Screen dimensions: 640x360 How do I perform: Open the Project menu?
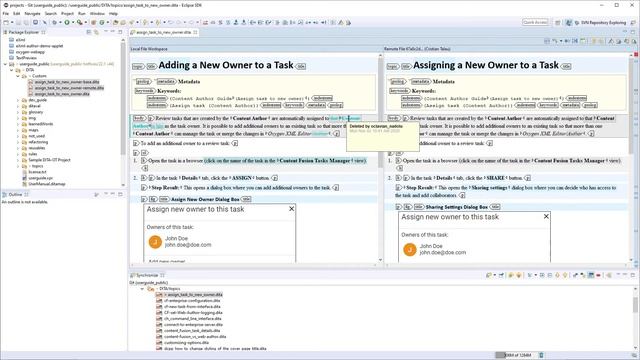coord(67,13)
